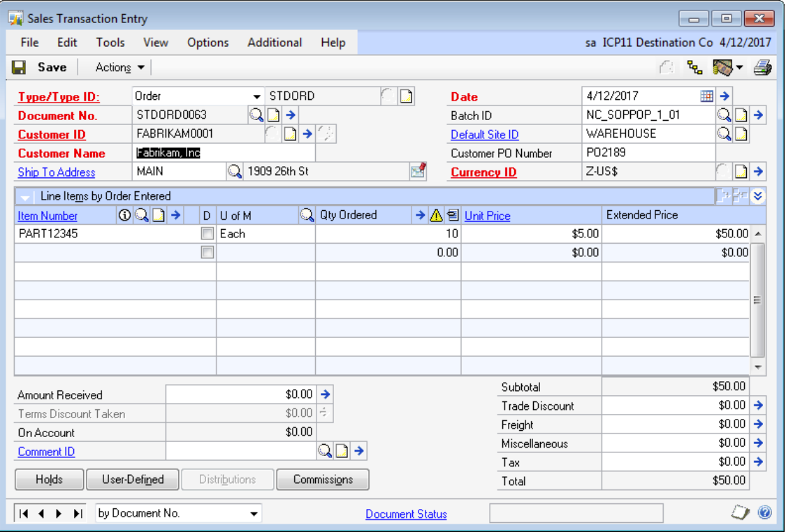The height and width of the screenshot is (532, 786).
Task: Click the Customer PO Number field
Action: (648, 153)
